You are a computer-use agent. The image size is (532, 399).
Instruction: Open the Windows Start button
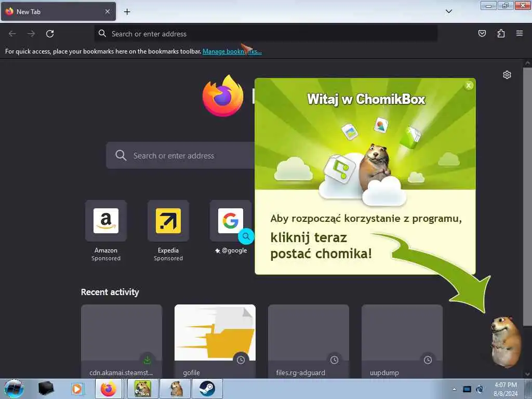(x=14, y=389)
